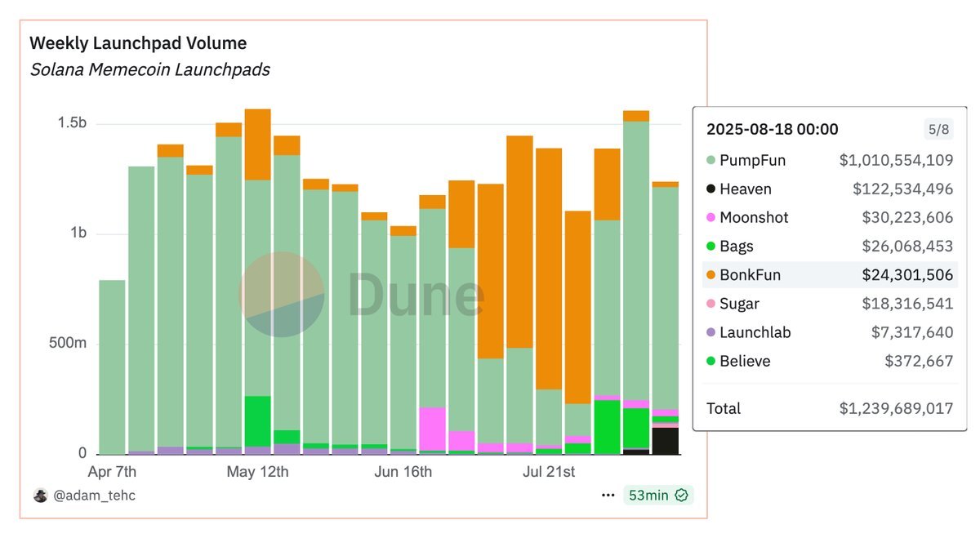Click the Solana Memecoin Launchpads subtitle
980x538 pixels.
coord(149,69)
